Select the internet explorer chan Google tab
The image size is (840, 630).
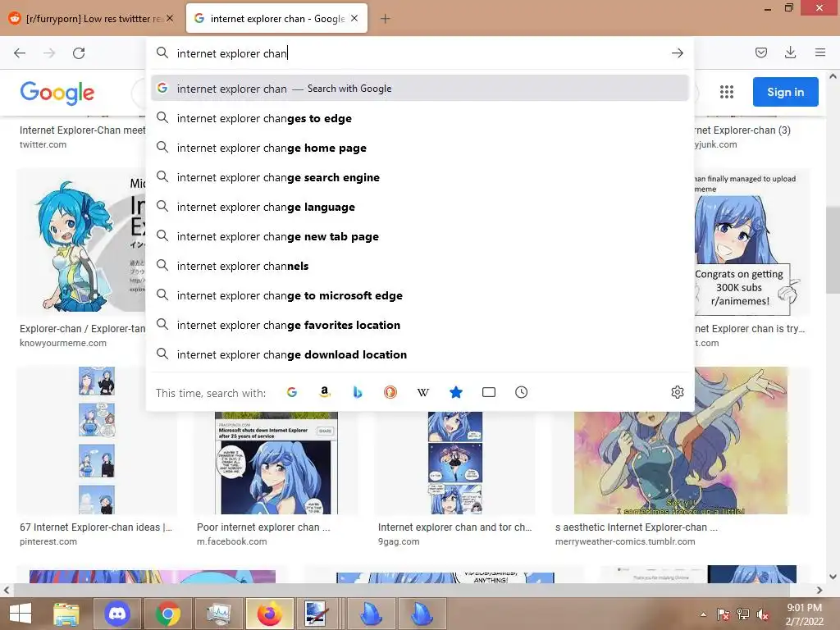(x=276, y=19)
